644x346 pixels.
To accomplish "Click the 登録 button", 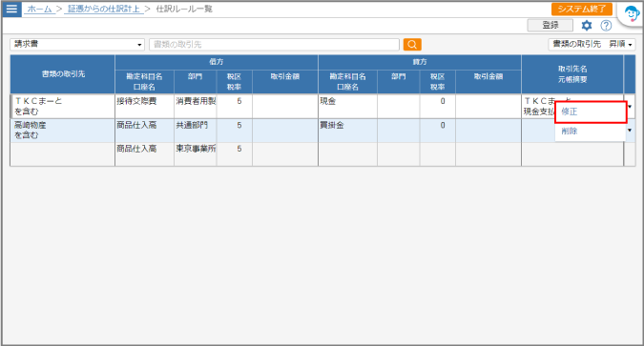I will (x=551, y=26).
